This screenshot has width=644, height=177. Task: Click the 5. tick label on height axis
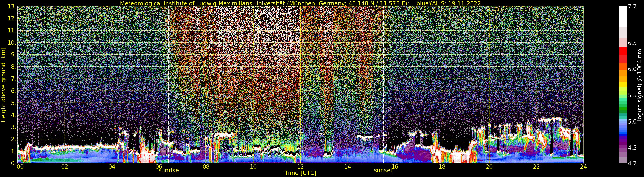point(14,103)
